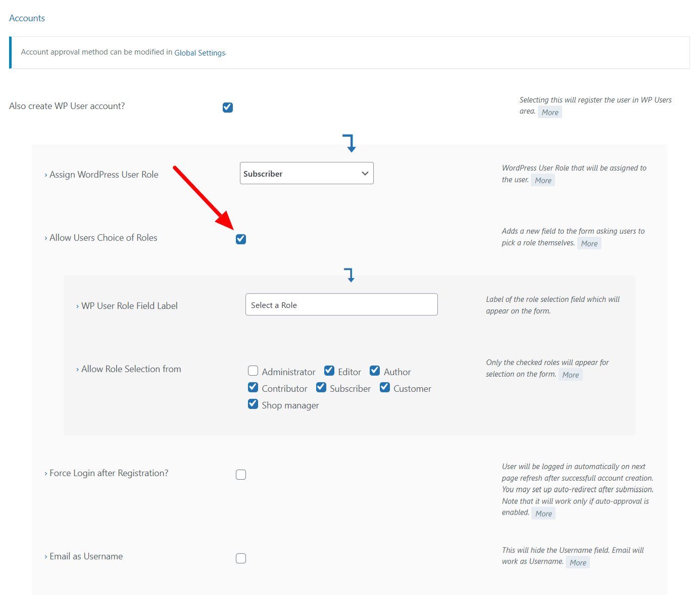The width and height of the screenshot is (698, 616).
Task: Uncheck the Contributor role checkbox
Action: click(x=253, y=388)
